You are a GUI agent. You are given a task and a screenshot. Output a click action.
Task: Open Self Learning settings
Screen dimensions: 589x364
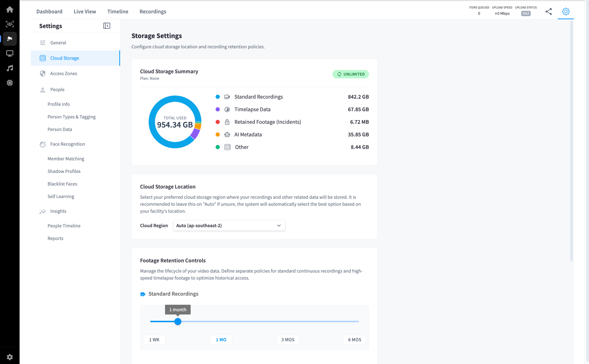click(x=61, y=197)
